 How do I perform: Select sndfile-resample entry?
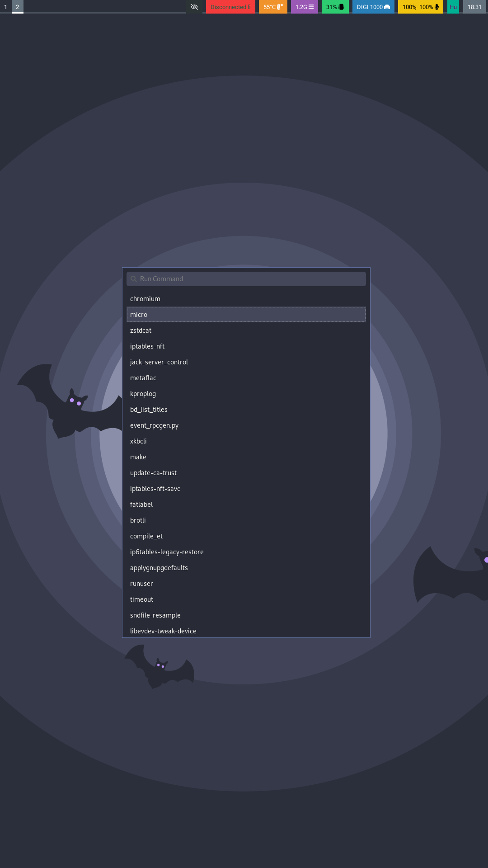tap(246, 615)
